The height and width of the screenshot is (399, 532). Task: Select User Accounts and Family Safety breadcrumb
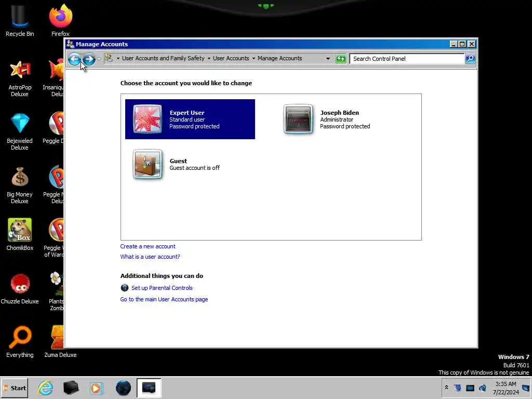pyautogui.click(x=163, y=58)
